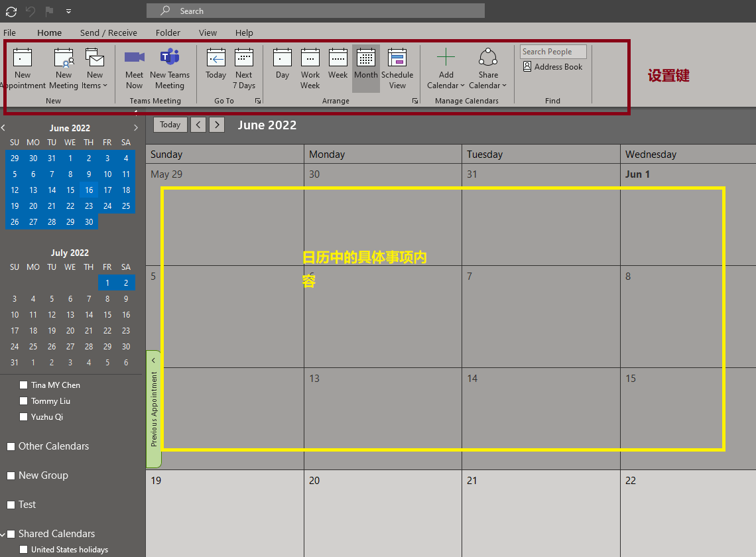This screenshot has width=756, height=557.
Task: Open the Help tab
Action: click(244, 32)
